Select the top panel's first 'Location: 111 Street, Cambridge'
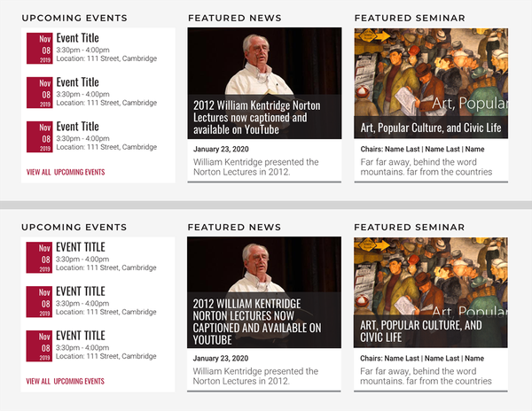532x411 pixels. pos(106,58)
